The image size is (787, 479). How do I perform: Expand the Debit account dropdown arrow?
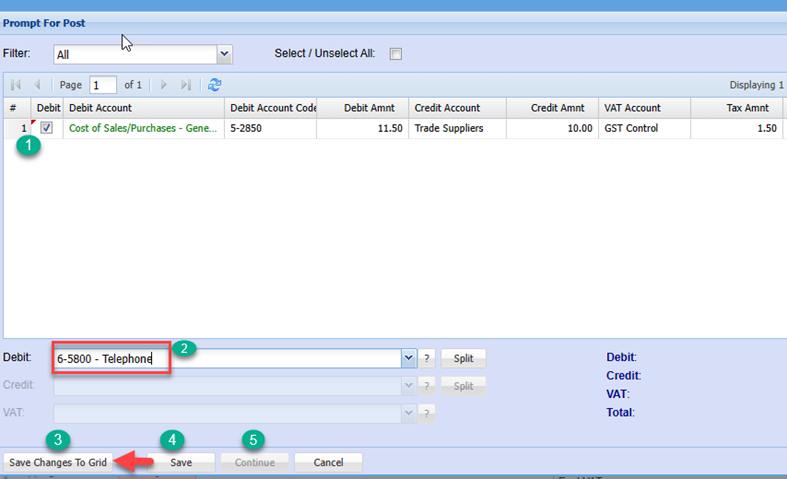coord(408,358)
